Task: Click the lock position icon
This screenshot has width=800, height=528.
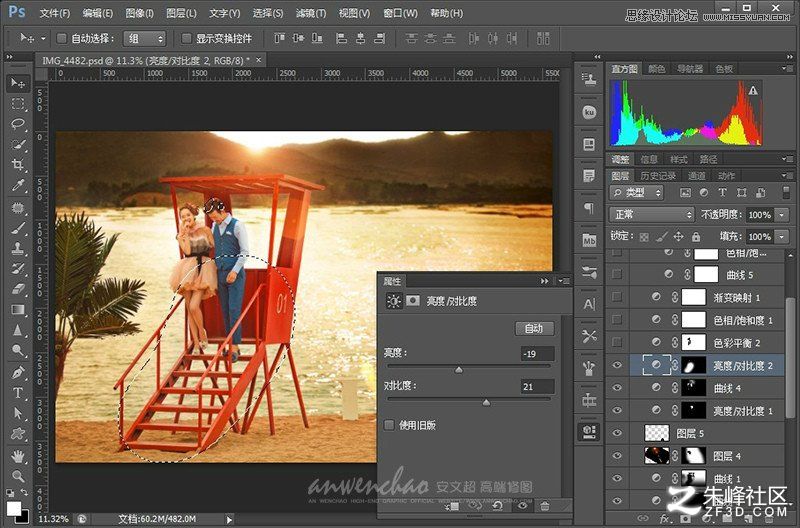Action: point(679,237)
